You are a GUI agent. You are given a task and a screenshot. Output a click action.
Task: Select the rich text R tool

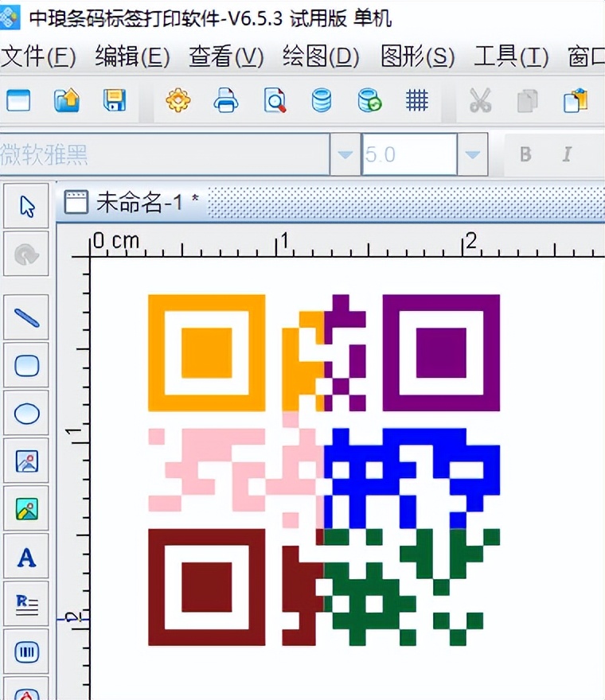26,604
